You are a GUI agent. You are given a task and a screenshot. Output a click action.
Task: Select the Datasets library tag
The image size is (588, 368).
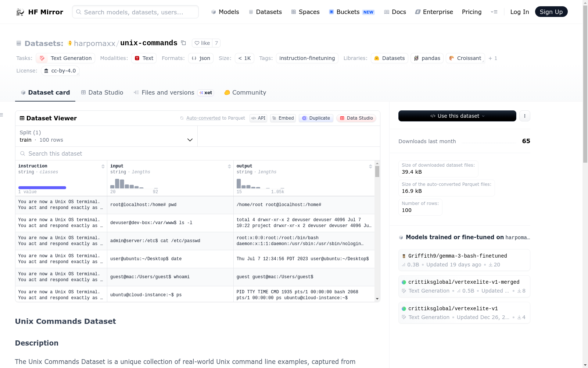tap(390, 58)
